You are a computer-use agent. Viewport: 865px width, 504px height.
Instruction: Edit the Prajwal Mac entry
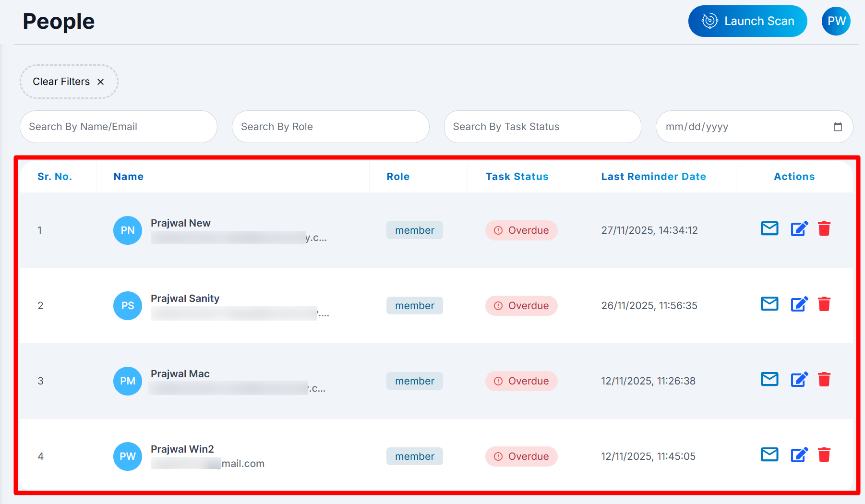point(799,380)
